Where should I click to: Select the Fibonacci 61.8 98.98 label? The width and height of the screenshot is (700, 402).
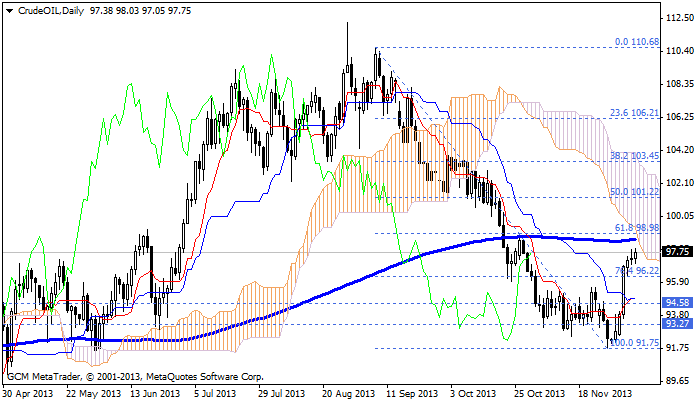pos(636,228)
